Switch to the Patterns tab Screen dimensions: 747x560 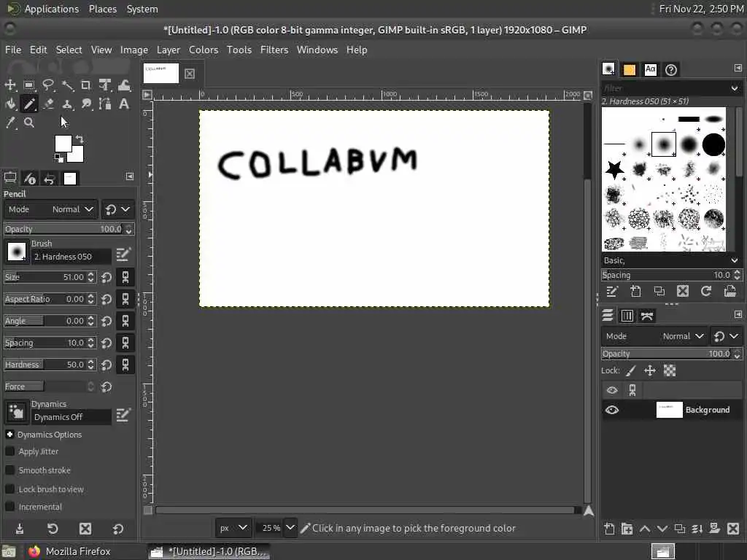pos(630,69)
